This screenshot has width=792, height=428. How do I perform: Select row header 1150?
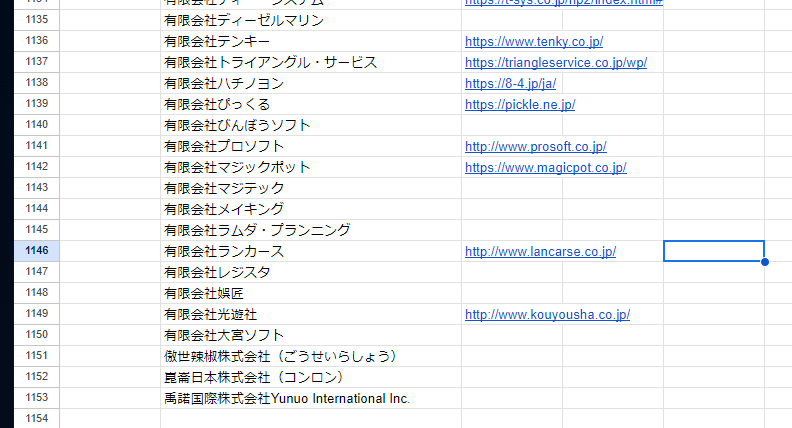37,335
